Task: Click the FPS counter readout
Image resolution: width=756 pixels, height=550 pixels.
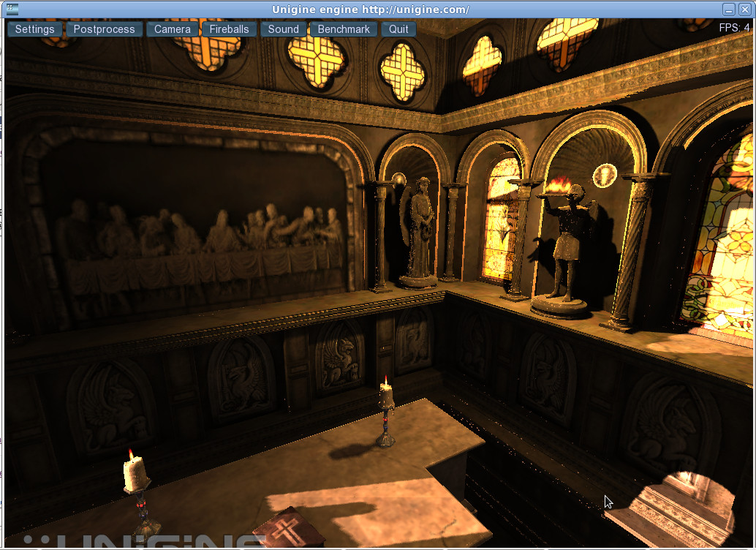Action: point(734,28)
